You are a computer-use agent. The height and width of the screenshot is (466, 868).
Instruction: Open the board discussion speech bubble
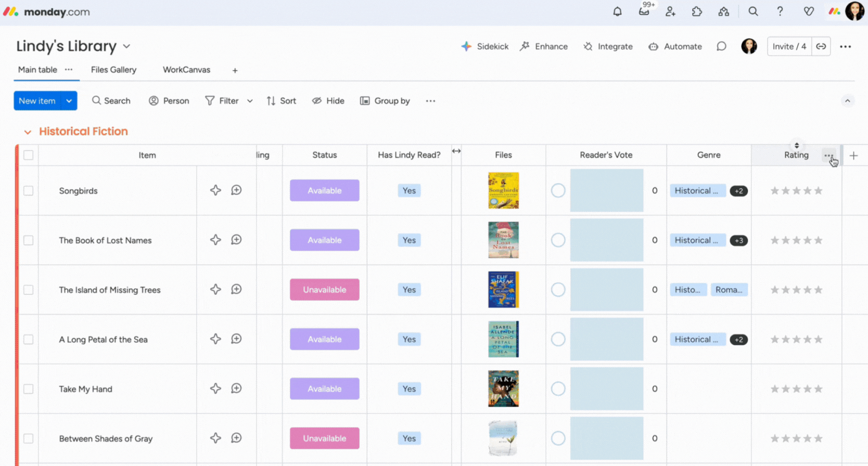point(721,46)
